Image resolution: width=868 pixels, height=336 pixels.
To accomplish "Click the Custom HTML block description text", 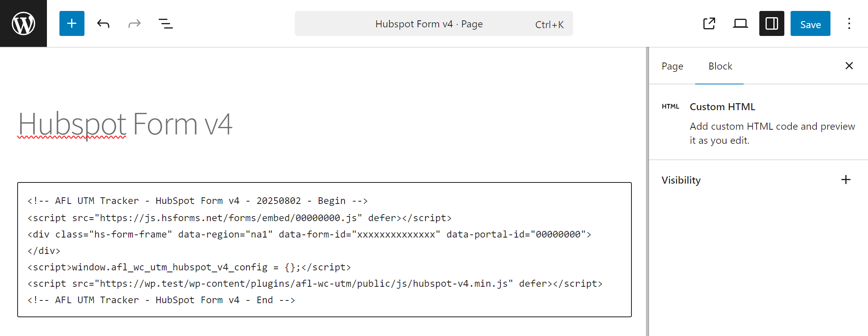I will (x=772, y=133).
